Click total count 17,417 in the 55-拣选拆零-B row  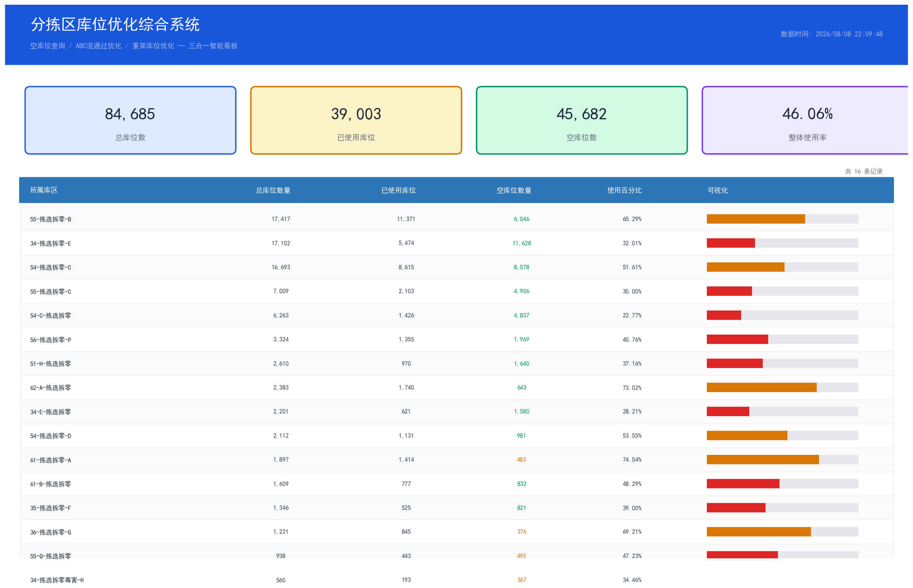(x=281, y=219)
